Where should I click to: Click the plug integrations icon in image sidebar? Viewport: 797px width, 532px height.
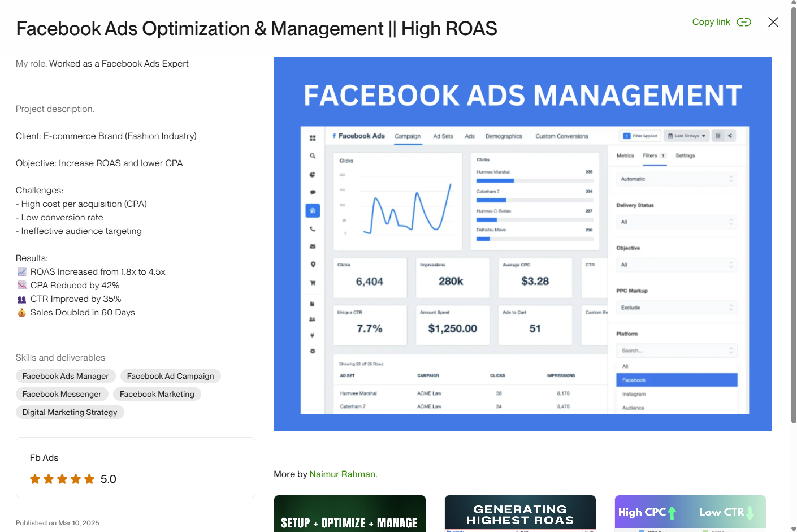pyautogui.click(x=313, y=335)
